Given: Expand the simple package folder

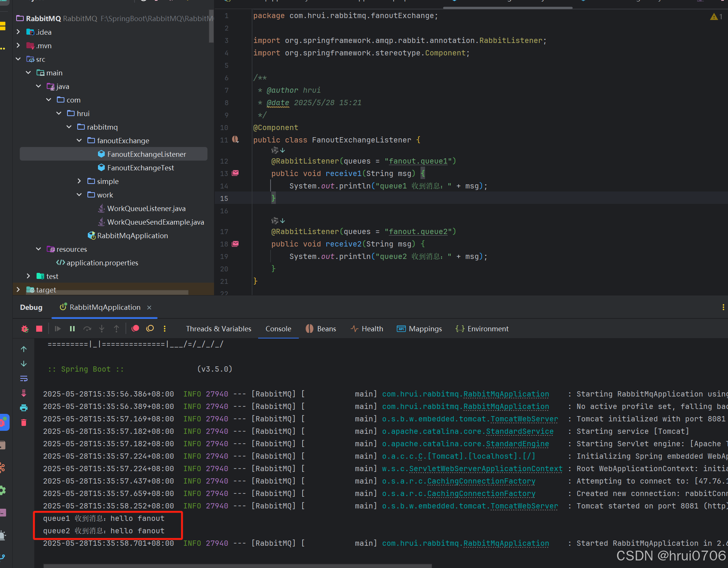Looking at the screenshot, I should (79, 181).
